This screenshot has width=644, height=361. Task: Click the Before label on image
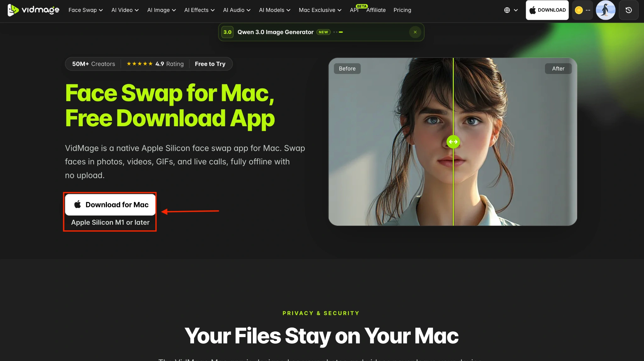[347, 69]
